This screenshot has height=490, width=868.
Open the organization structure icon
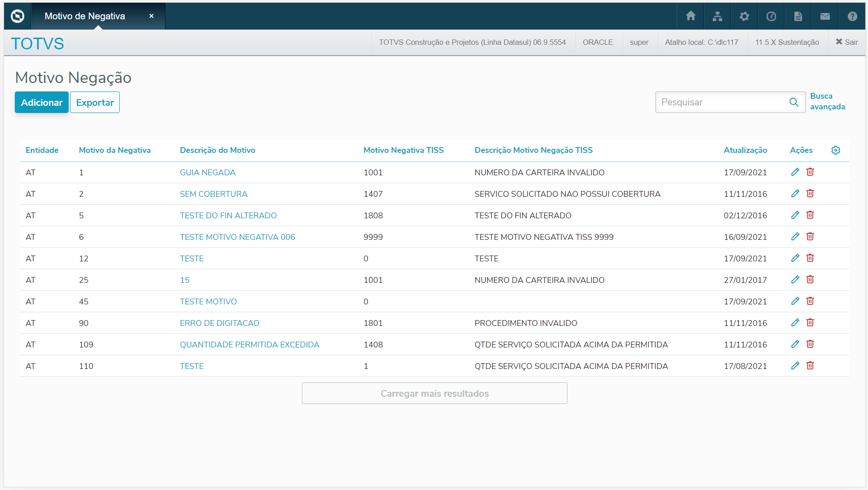coord(717,16)
